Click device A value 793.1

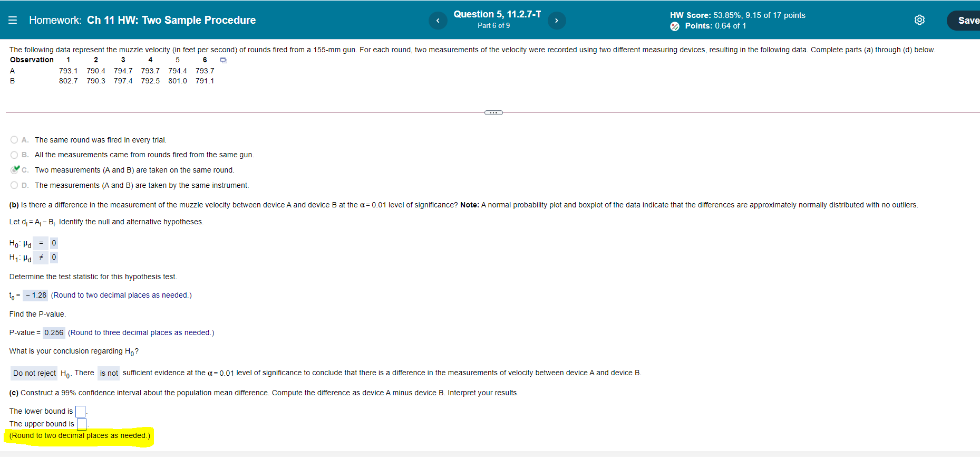pyautogui.click(x=68, y=71)
